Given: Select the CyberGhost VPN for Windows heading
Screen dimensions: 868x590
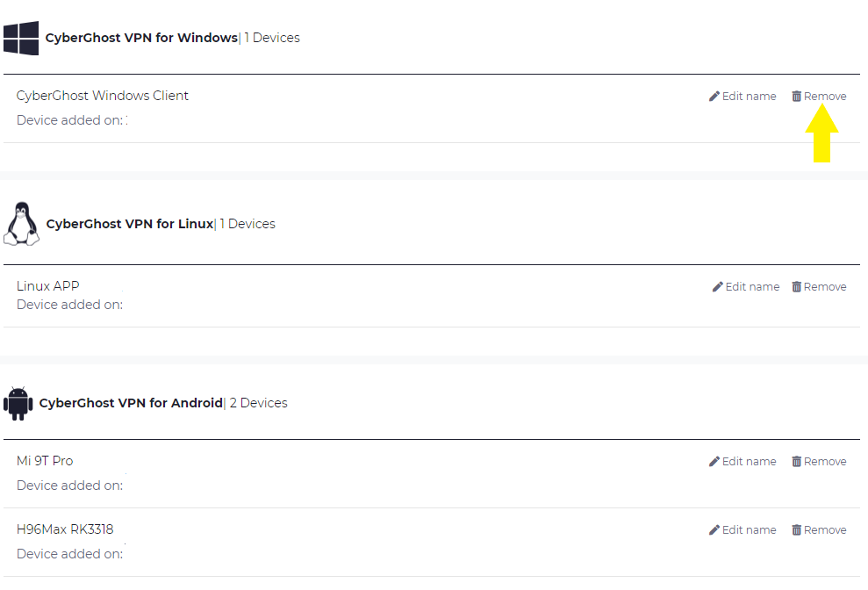Looking at the screenshot, I should [141, 38].
